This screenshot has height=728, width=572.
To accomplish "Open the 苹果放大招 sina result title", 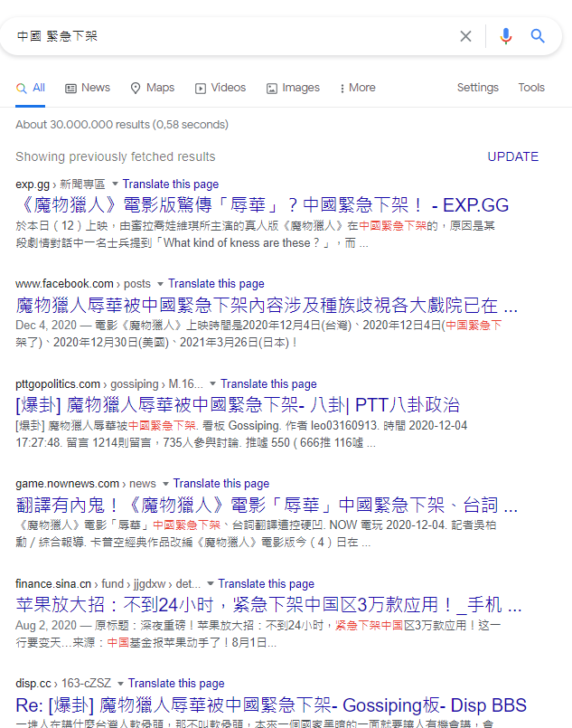I will (268, 604).
